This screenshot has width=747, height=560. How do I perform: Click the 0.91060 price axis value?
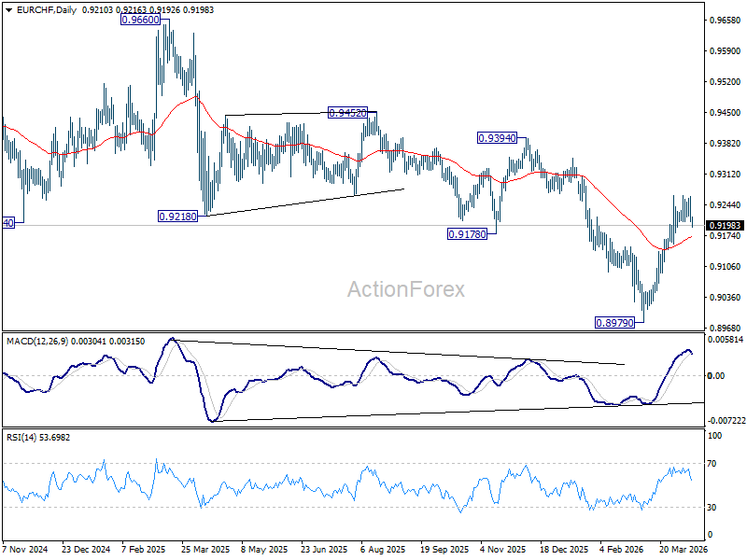(726, 267)
